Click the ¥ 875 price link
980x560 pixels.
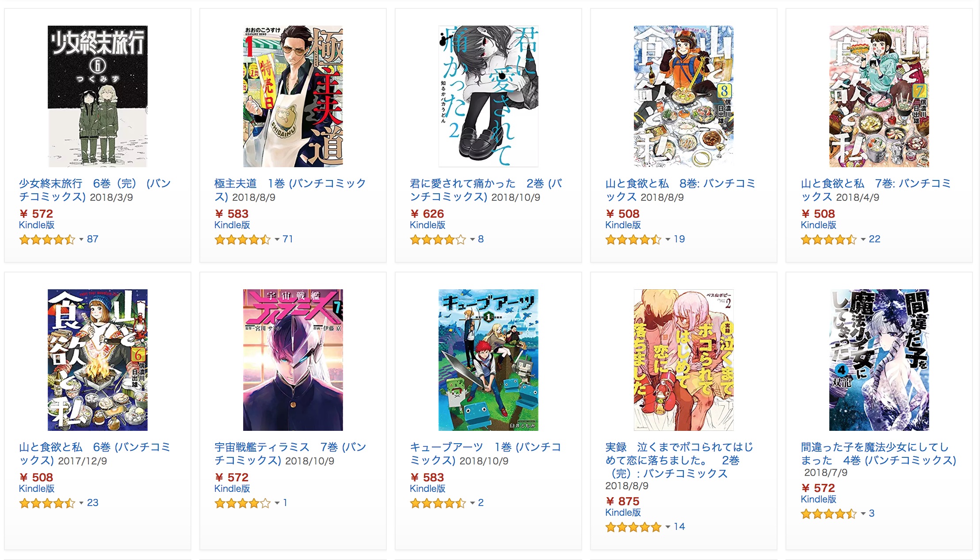click(622, 501)
